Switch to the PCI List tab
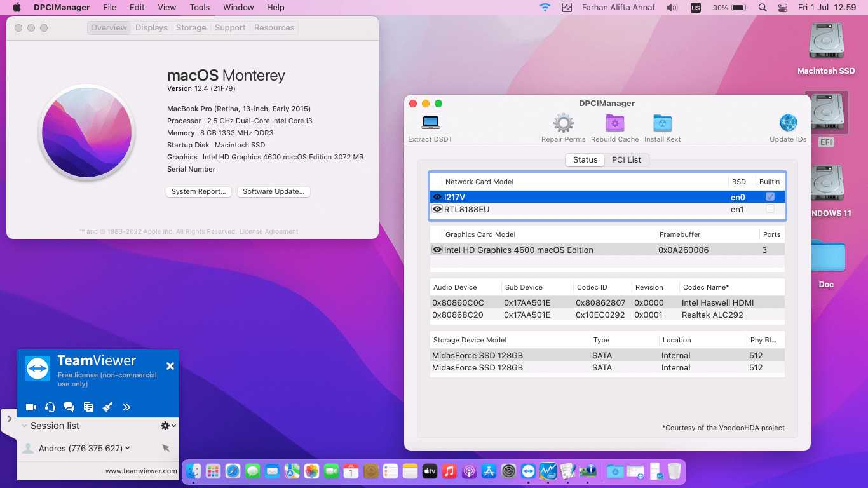Image resolution: width=868 pixels, height=488 pixels. pyautogui.click(x=627, y=159)
